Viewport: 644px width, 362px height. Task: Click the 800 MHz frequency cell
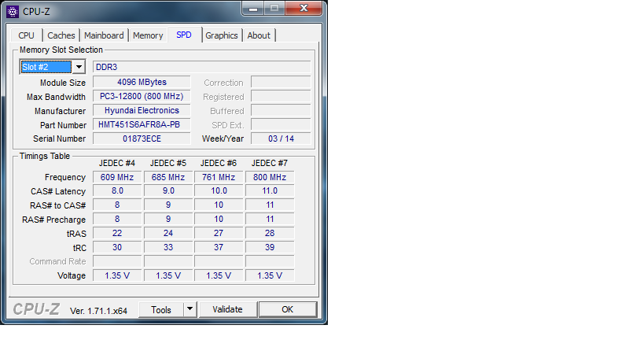pyautogui.click(x=270, y=177)
